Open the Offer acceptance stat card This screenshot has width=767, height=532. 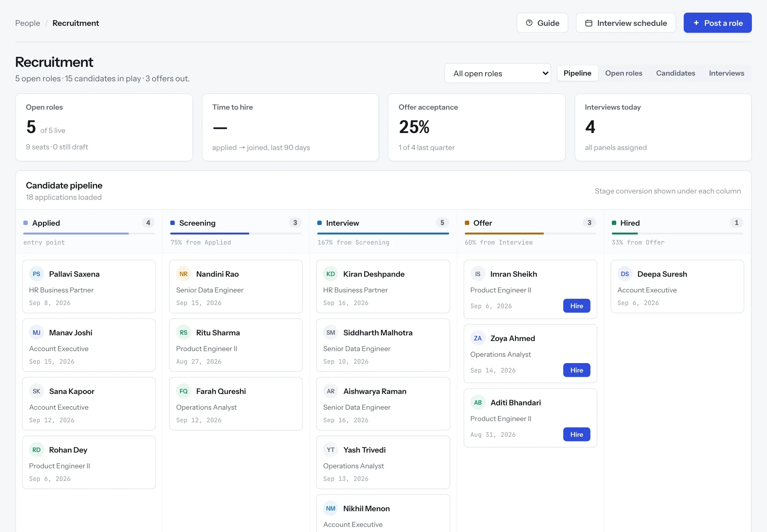tap(477, 127)
